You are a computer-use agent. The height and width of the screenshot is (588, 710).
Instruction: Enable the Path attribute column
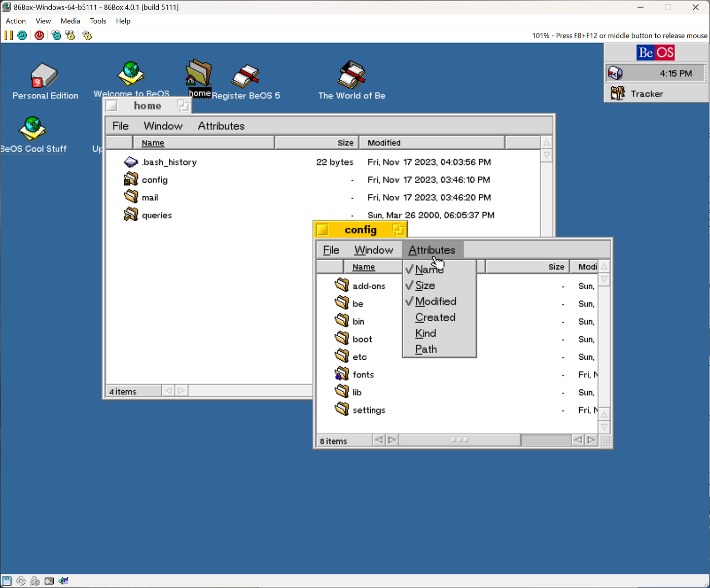point(425,349)
